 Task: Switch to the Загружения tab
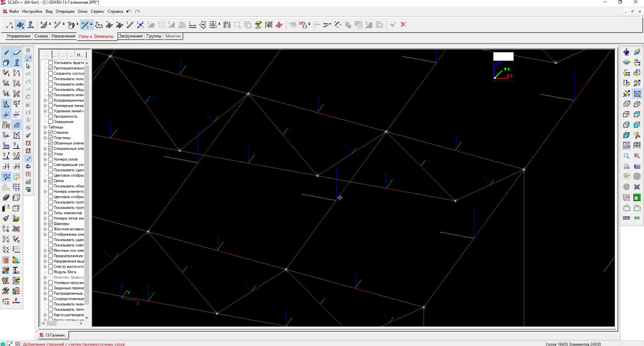pos(130,36)
